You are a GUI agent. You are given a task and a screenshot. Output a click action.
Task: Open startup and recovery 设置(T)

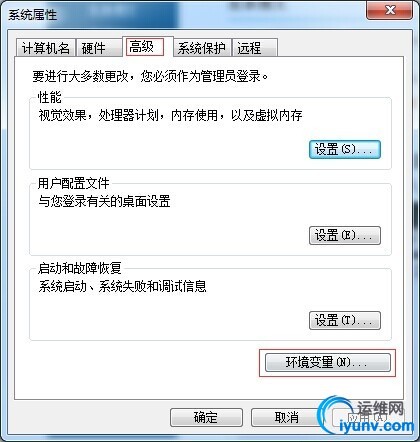point(345,321)
